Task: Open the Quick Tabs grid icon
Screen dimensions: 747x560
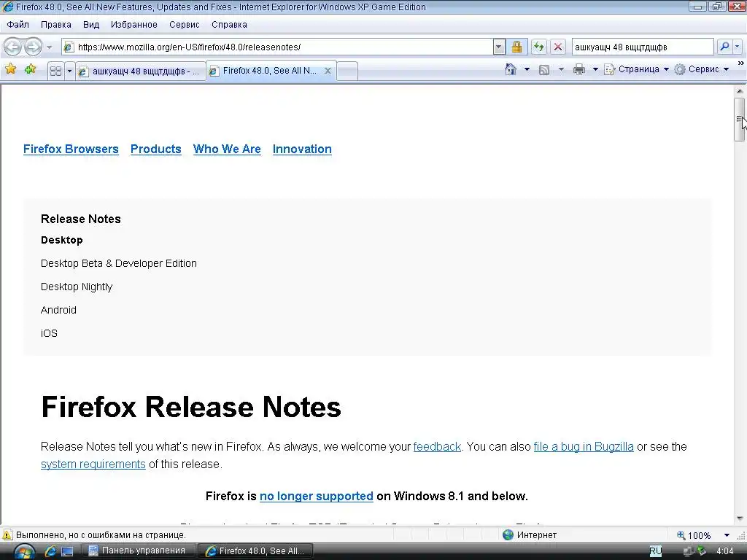Action: (55, 71)
